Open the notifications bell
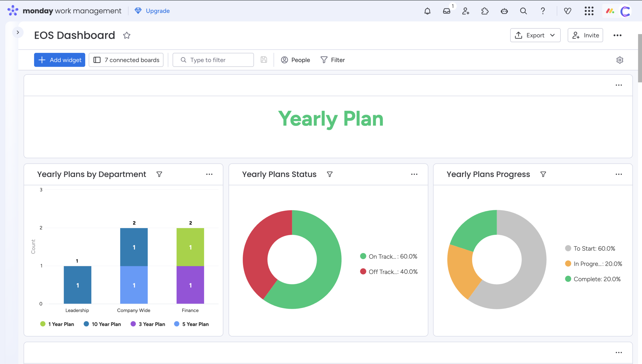Image resolution: width=642 pixels, height=364 pixels. click(427, 11)
